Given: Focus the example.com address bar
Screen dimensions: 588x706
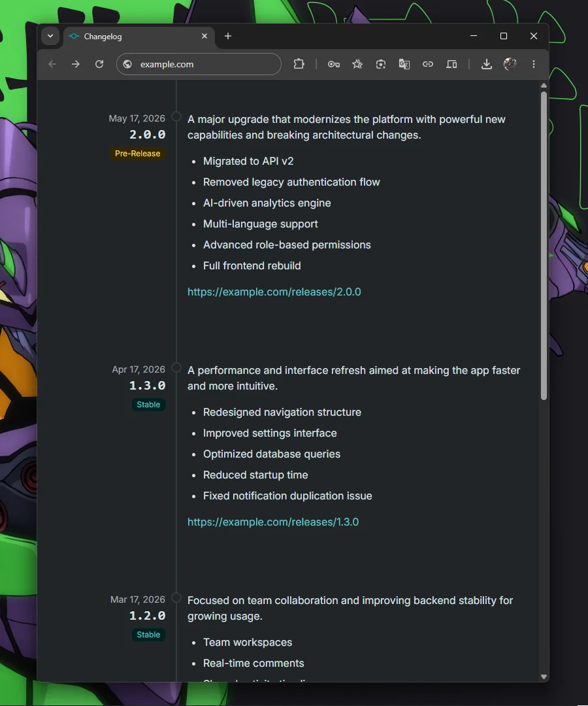Looking at the screenshot, I should [x=199, y=64].
